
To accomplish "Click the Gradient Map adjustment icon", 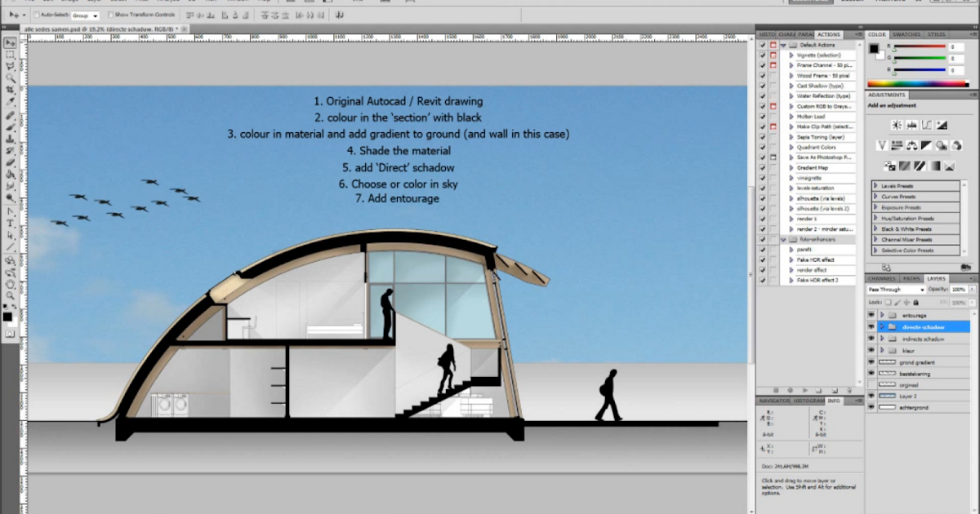I will point(935,166).
